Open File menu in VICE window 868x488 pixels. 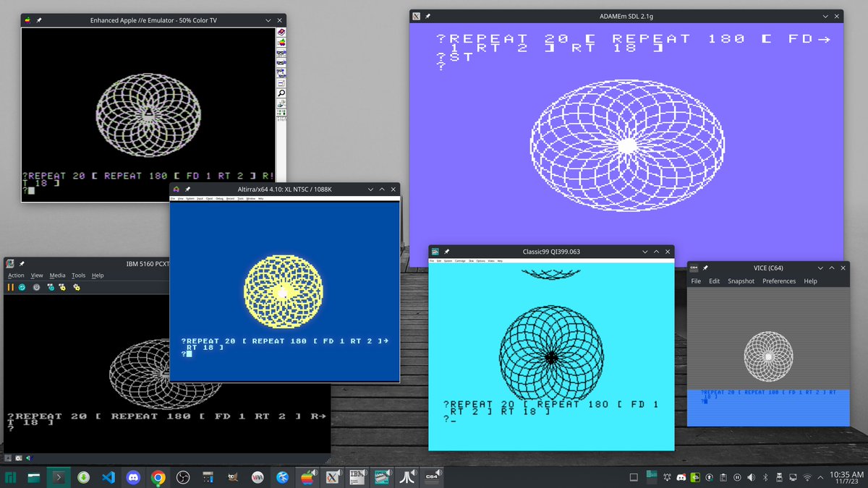pos(696,281)
